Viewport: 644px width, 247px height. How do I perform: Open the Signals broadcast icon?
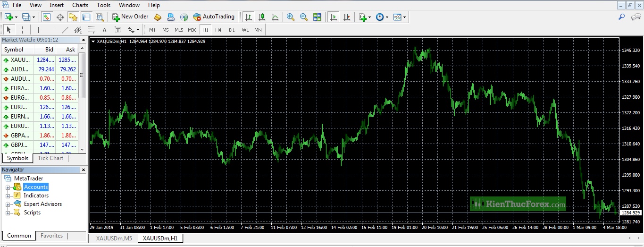[184, 17]
